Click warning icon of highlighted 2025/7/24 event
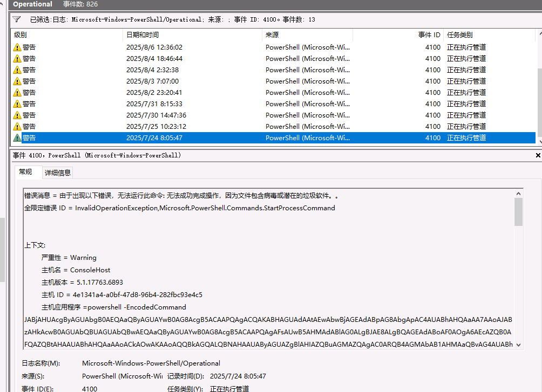Viewport: 542px width, 392px height. [17, 138]
